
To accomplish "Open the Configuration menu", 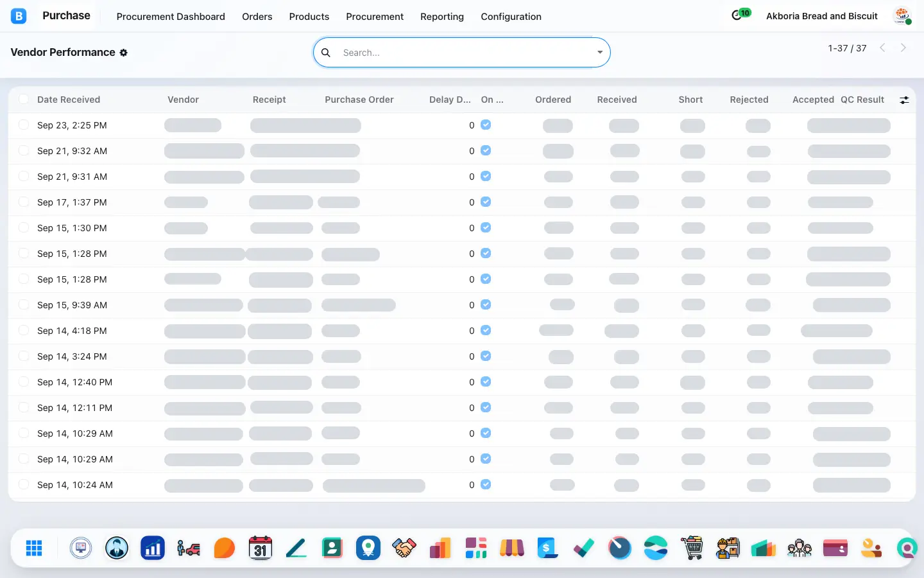I will click(511, 17).
